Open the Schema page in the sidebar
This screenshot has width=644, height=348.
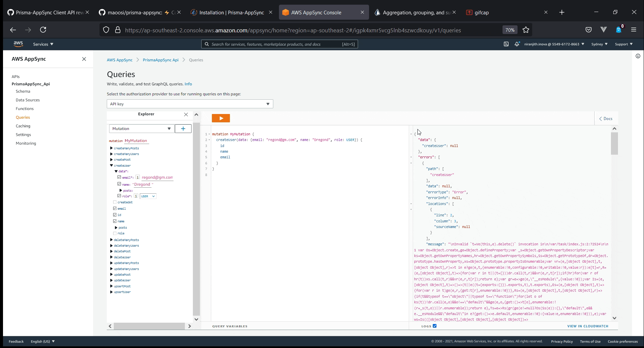[23, 91]
